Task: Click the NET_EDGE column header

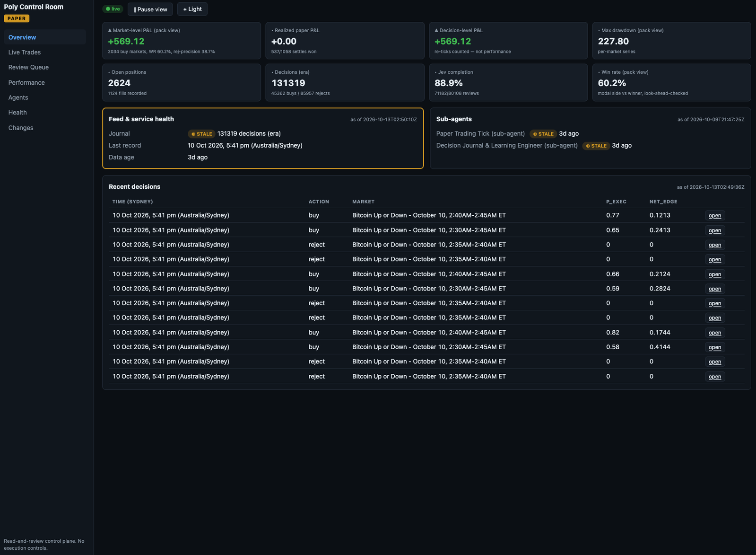Action: 663,202
